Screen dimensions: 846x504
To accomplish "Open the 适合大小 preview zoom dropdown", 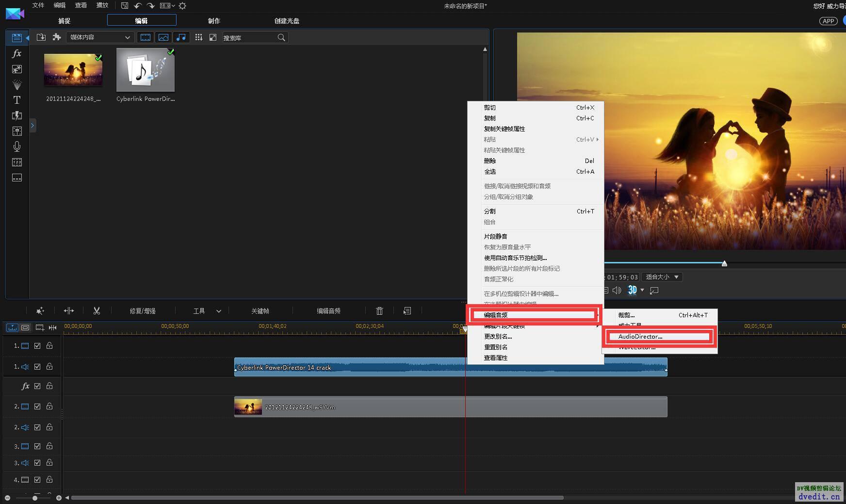I will pyautogui.click(x=662, y=277).
